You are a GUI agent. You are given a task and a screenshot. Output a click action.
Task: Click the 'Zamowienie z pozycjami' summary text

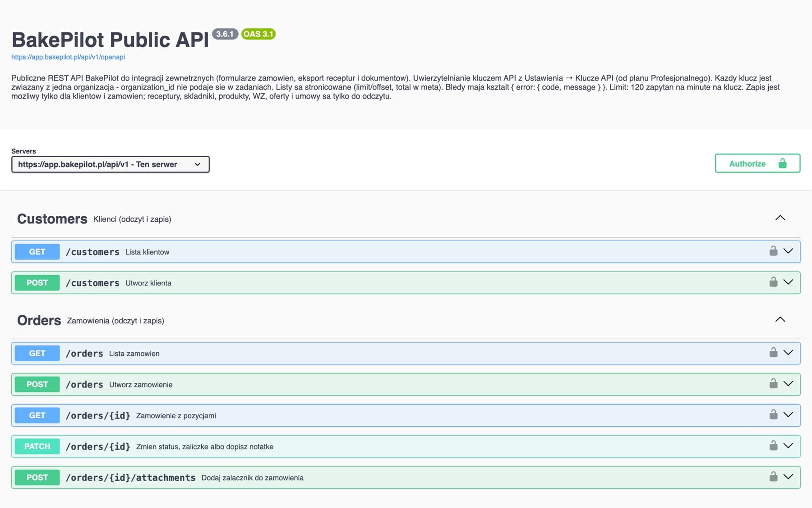(x=176, y=416)
